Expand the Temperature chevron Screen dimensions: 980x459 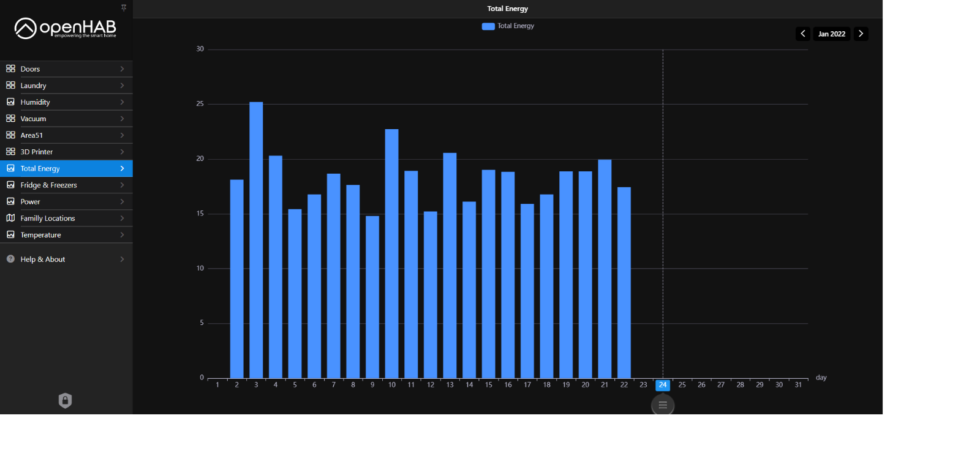(122, 234)
